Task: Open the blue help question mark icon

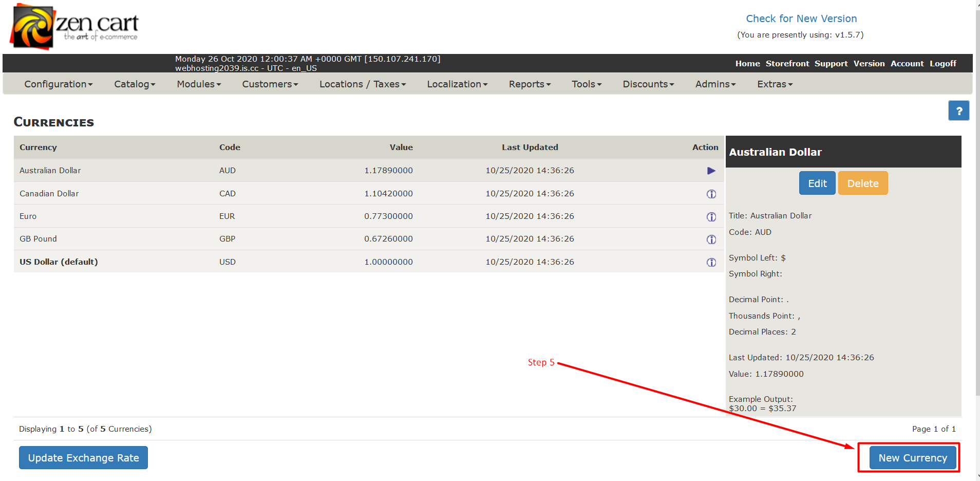Action: [x=958, y=110]
